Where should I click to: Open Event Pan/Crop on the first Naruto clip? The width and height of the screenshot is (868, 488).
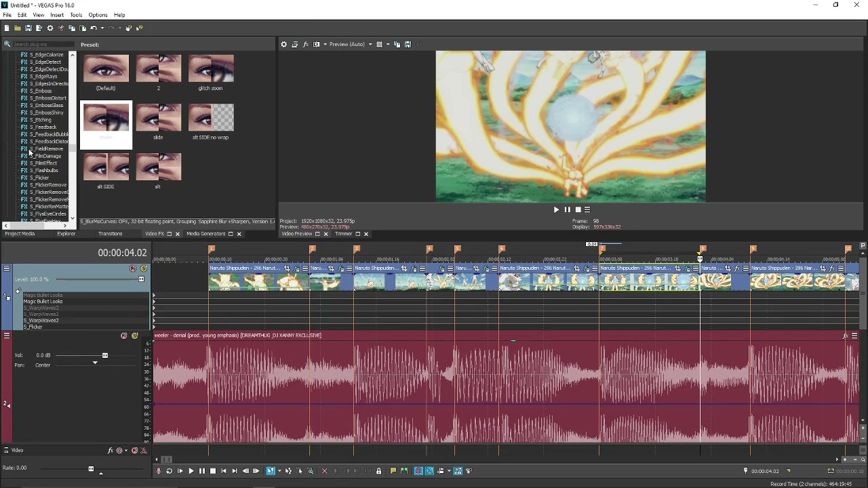click(x=287, y=268)
